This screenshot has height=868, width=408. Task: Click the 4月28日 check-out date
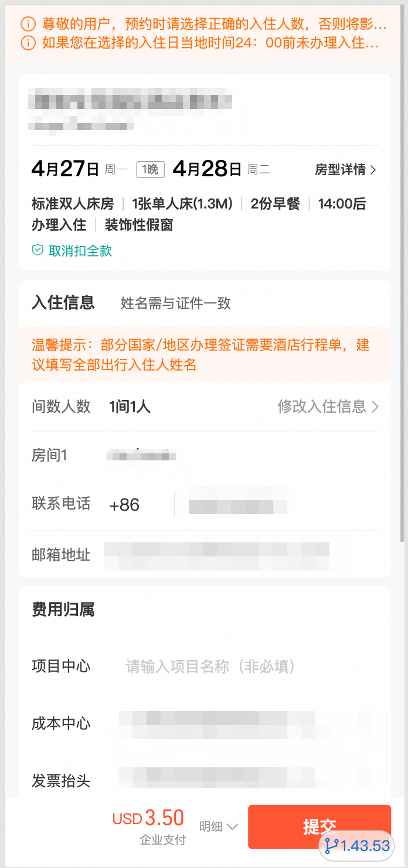pos(207,169)
